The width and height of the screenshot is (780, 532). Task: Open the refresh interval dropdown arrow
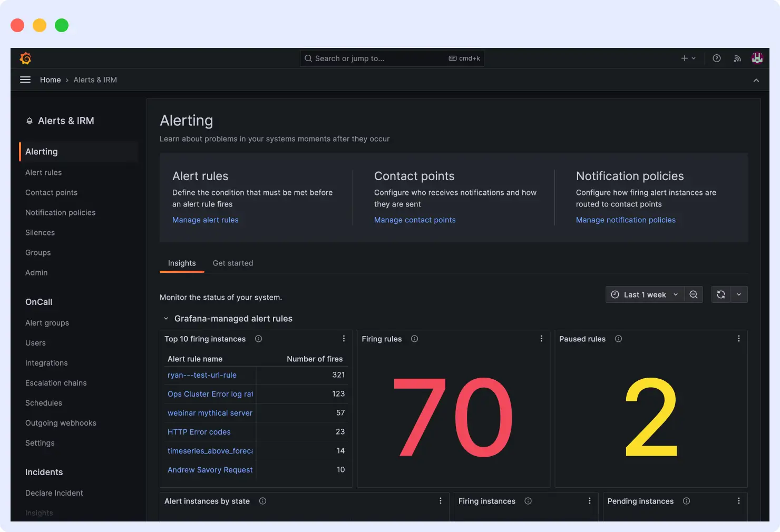739,294
